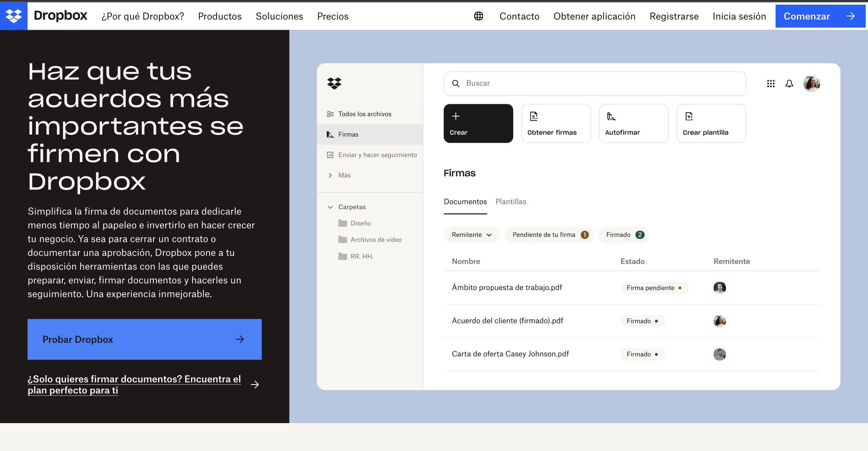The image size is (868, 451).
Task: Open the ¿Por qué Dropbox? menu
Action: click(x=142, y=16)
